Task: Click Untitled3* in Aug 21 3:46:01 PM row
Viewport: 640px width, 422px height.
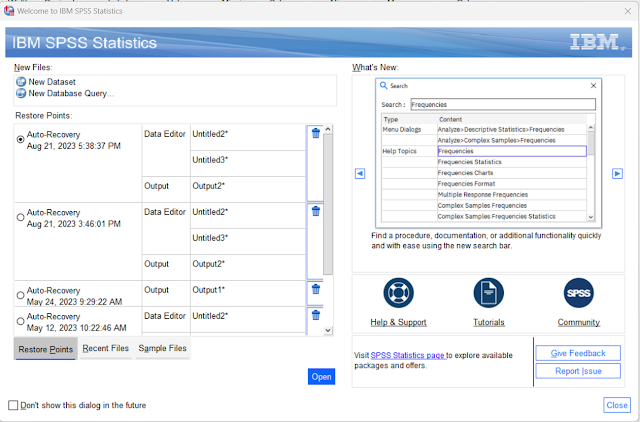Action: pyautogui.click(x=210, y=238)
